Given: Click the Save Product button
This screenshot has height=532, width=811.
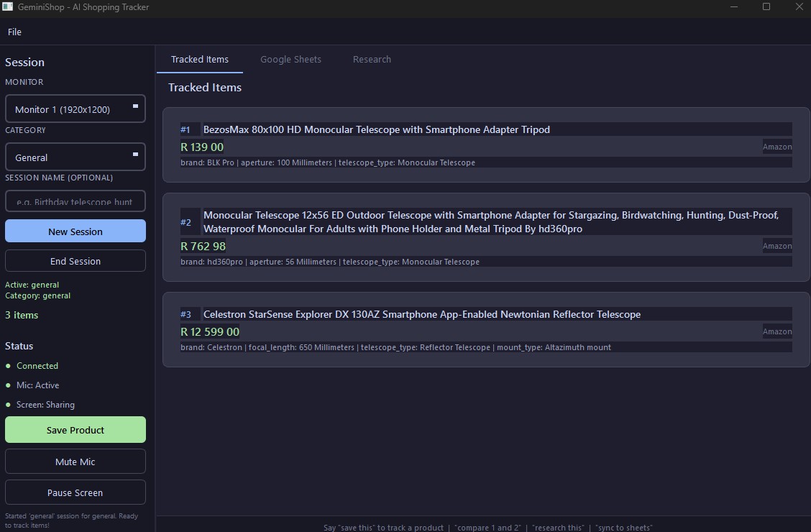Looking at the screenshot, I should point(75,430).
